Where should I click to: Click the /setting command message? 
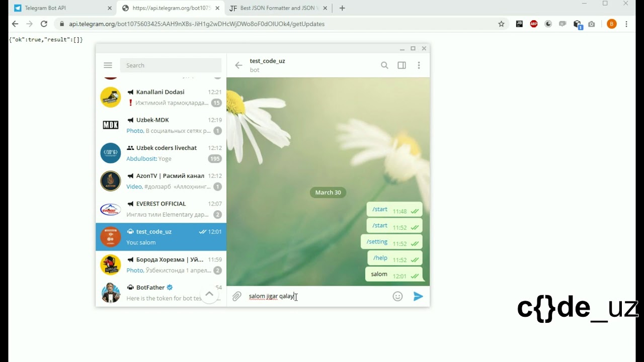click(391, 242)
